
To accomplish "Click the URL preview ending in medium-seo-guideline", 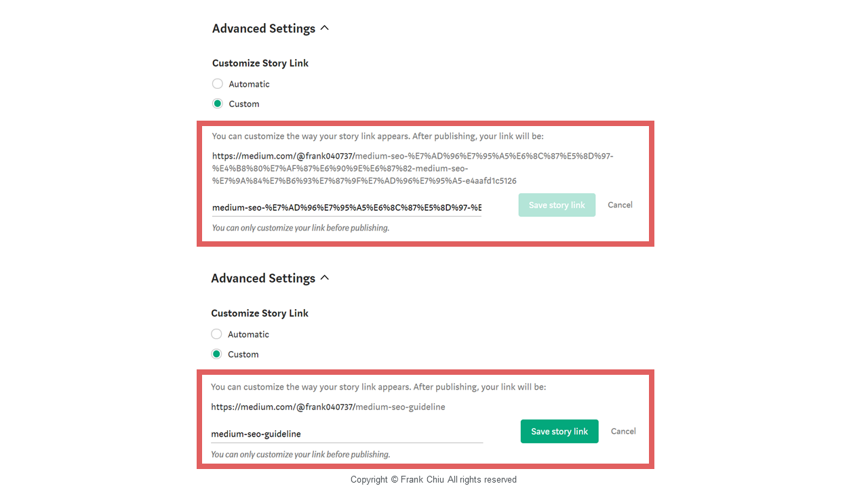I will (x=328, y=407).
